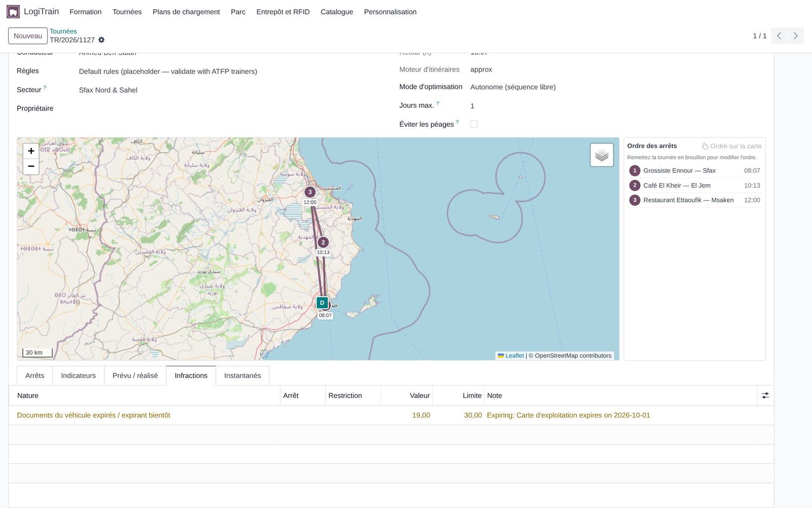Zoom in on the map

tap(31, 151)
